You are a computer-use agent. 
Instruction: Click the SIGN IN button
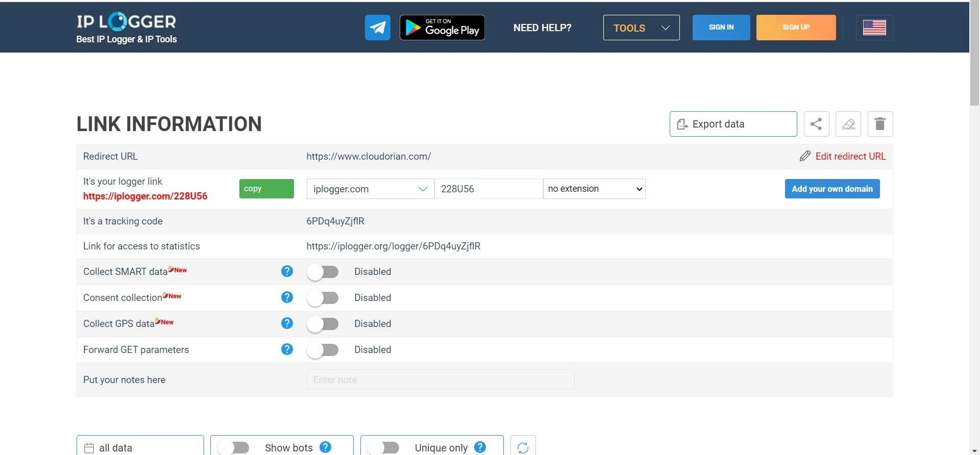coord(721,28)
